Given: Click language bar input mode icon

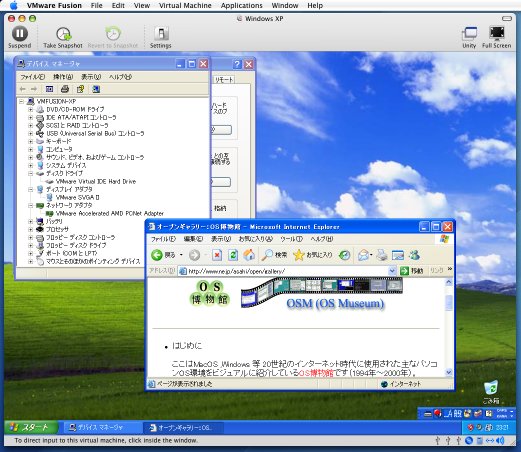Looking at the screenshot, I should (449, 414).
